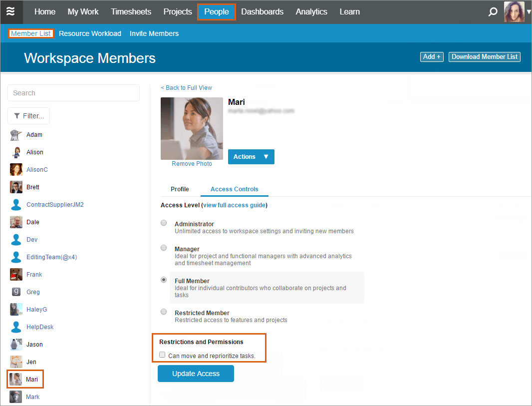
Task: Click Back to Full View link
Action: point(186,87)
